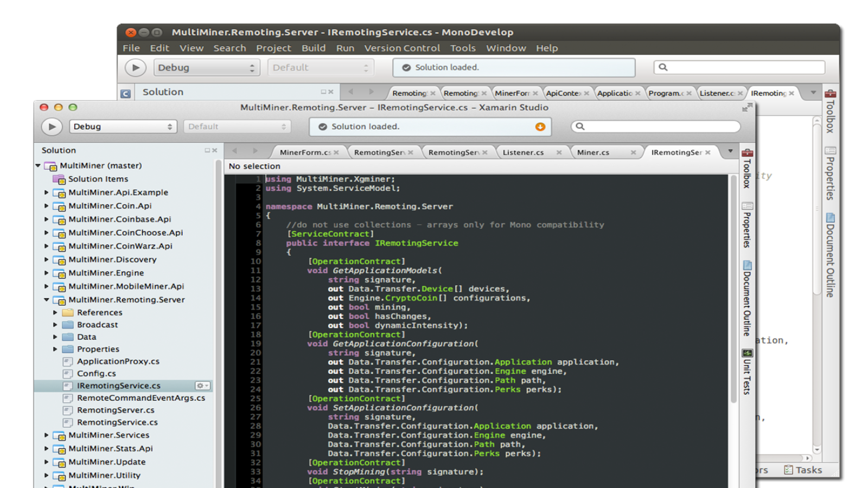Select RemotingService.cs in the solution tree

click(117, 422)
